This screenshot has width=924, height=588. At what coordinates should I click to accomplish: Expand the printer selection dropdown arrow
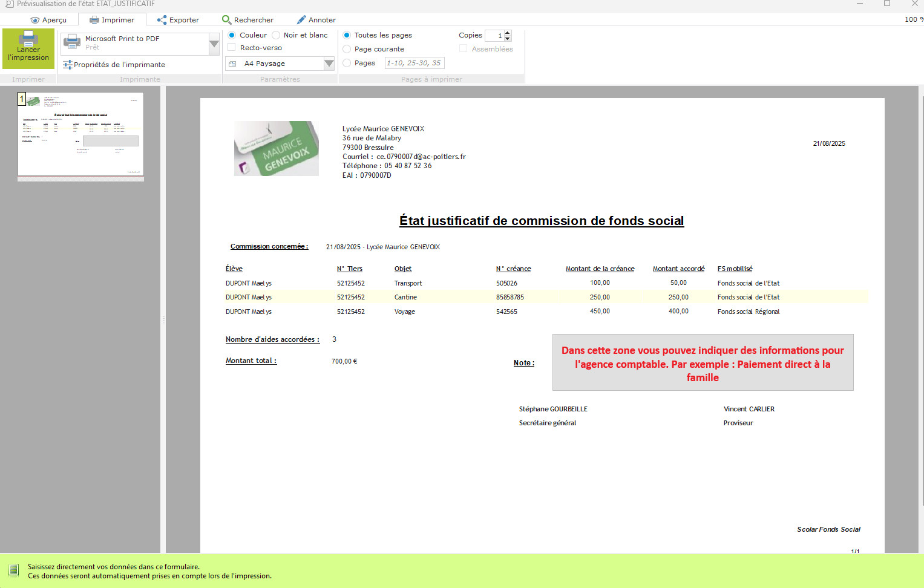(214, 44)
